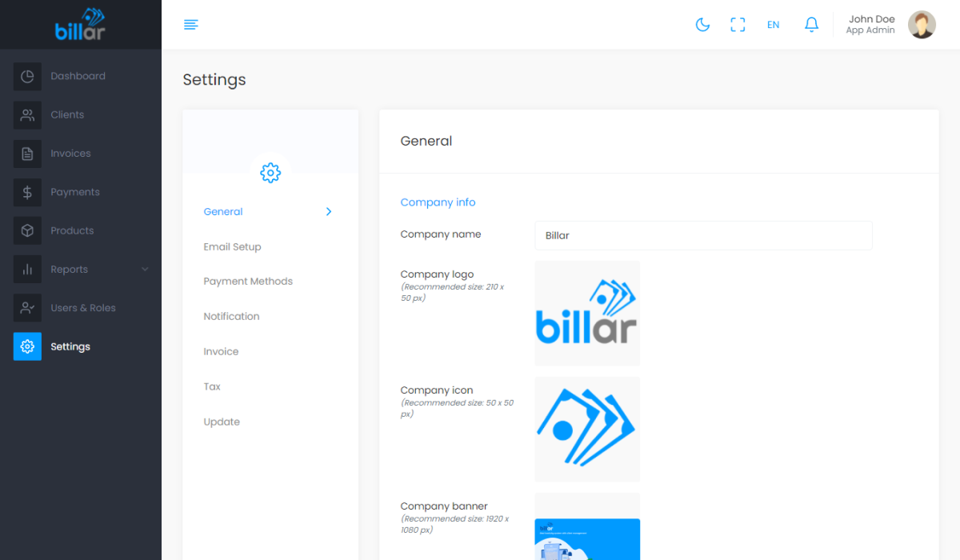Click the Products box icon
This screenshot has height=560, width=960.
pyautogui.click(x=27, y=230)
